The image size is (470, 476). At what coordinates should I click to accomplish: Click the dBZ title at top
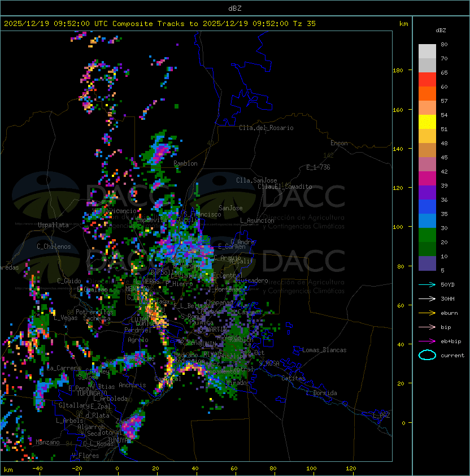(x=235, y=8)
